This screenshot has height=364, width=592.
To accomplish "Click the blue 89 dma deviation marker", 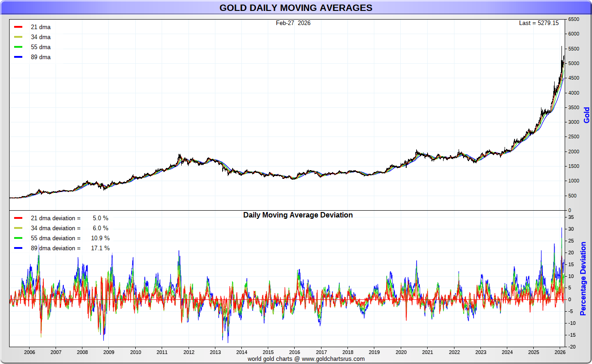I will pos(18,248).
